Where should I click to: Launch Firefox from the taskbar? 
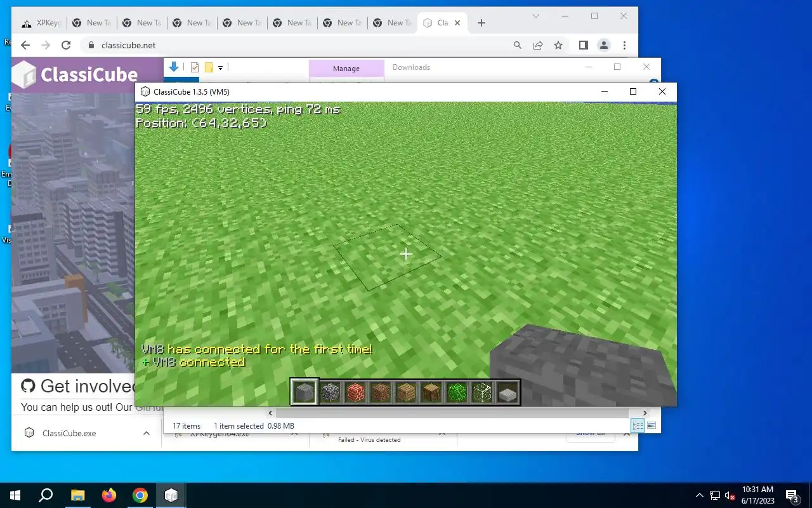[x=109, y=495]
